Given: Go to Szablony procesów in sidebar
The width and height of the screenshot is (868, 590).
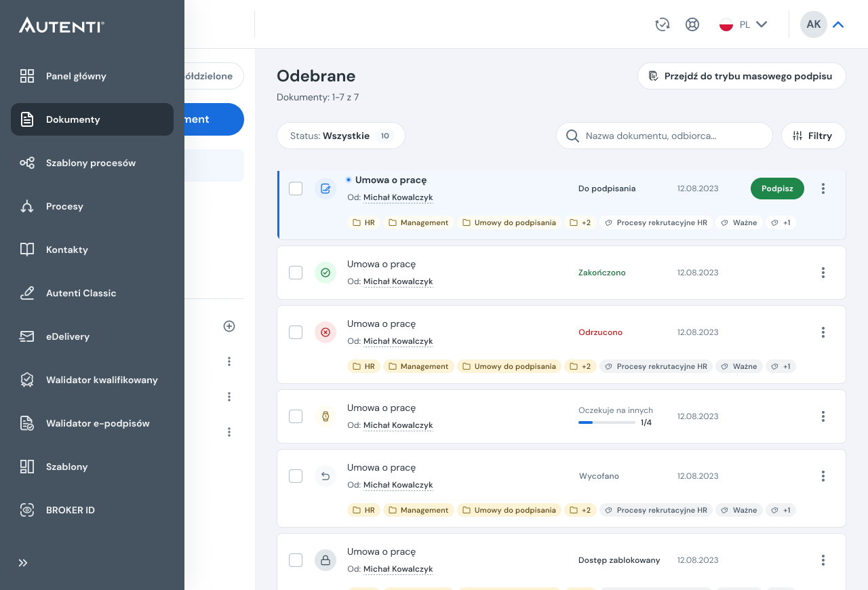Looking at the screenshot, I should 91,163.
